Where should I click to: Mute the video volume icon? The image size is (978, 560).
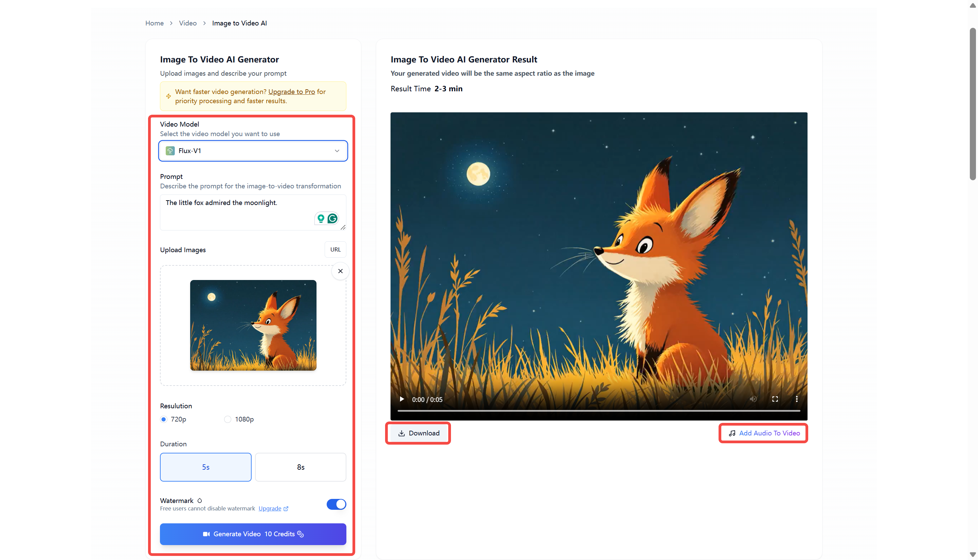(x=753, y=399)
